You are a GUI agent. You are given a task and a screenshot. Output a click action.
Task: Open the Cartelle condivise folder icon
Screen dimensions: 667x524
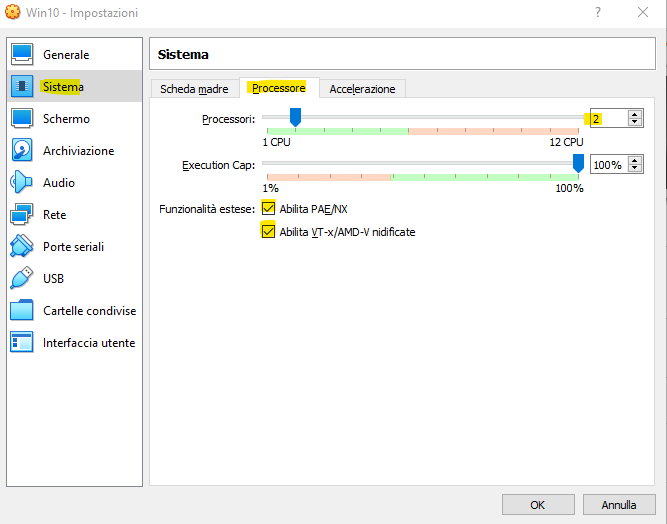[x=22, y=310]
